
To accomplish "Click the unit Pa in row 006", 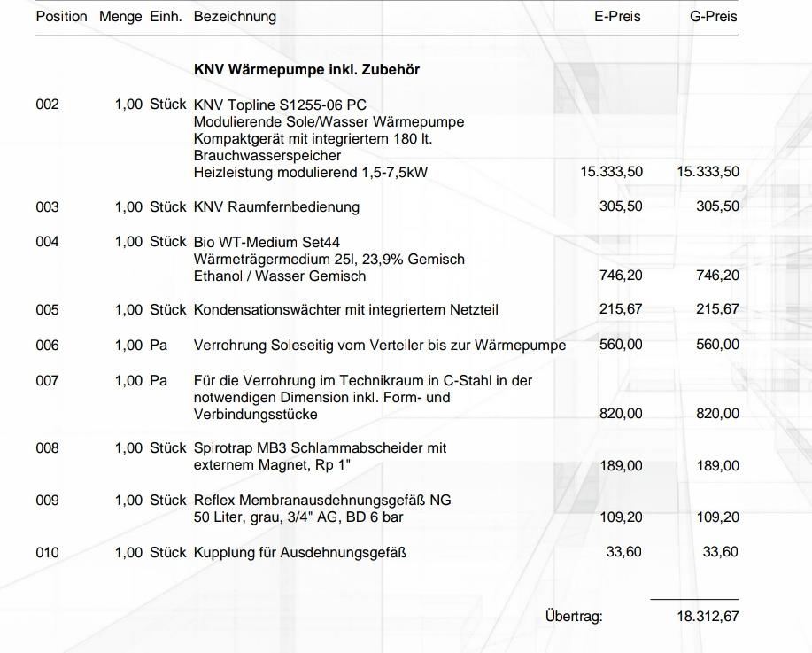I will pos(159,346).
